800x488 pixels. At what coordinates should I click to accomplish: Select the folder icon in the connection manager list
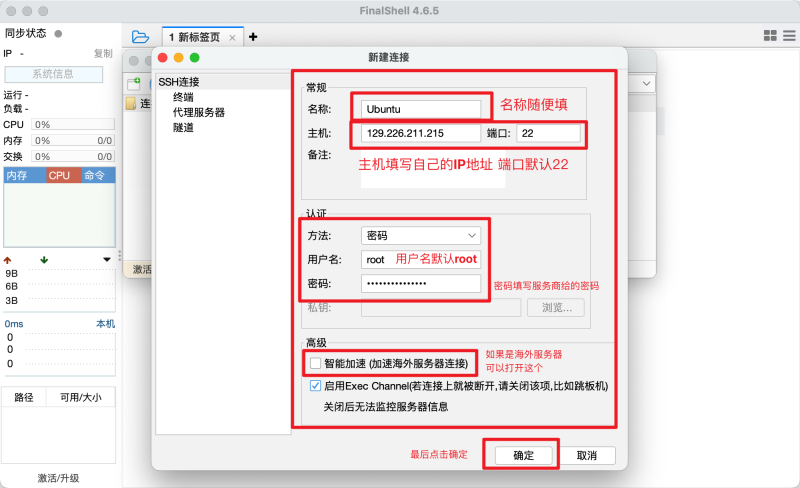pos(131,104)
